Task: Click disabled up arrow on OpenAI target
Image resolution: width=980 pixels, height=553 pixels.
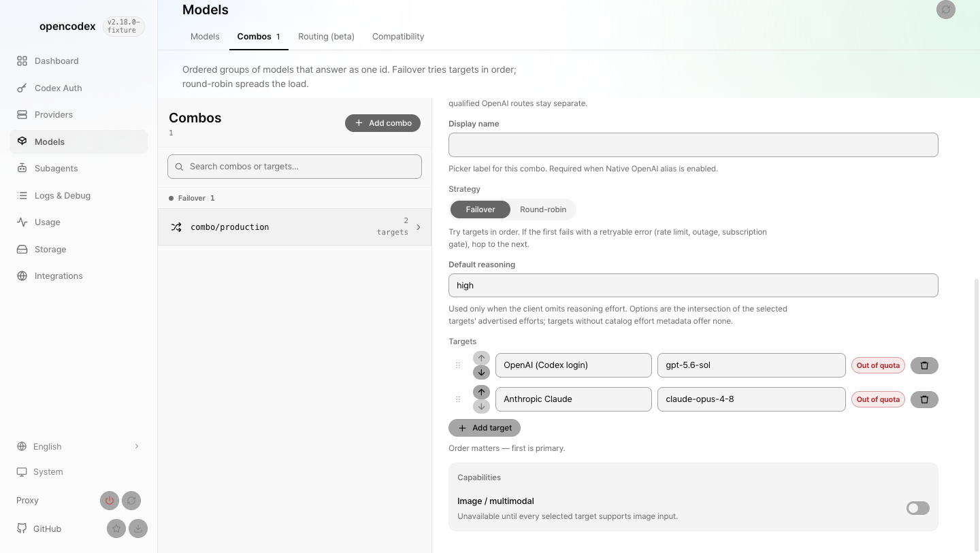Action: coord(481,358)
